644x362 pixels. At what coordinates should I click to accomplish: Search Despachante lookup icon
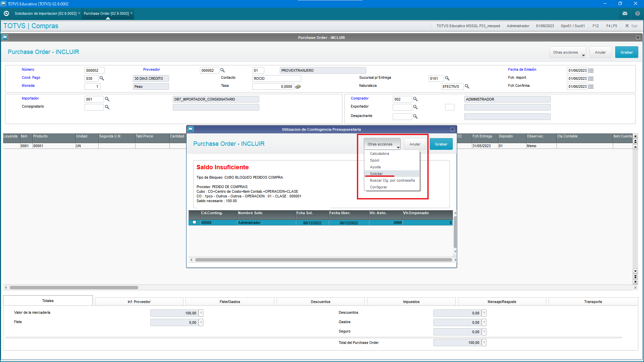[415, 117]
